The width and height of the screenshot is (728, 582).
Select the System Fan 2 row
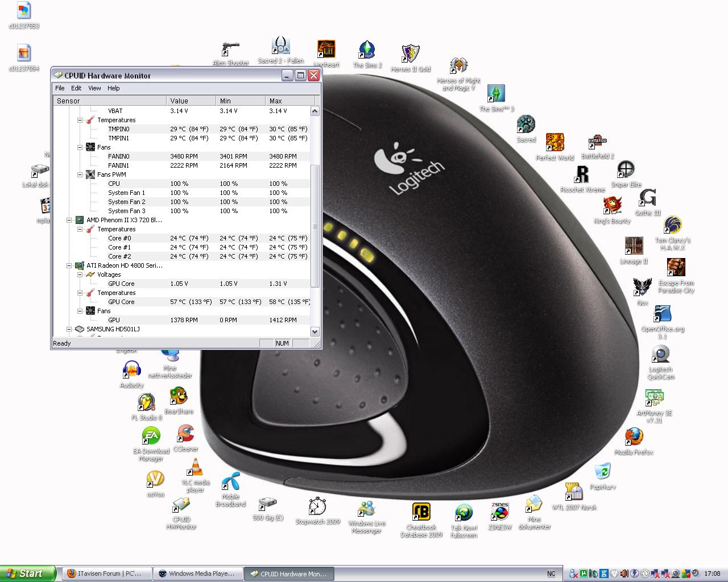click(x=182, y=202)
